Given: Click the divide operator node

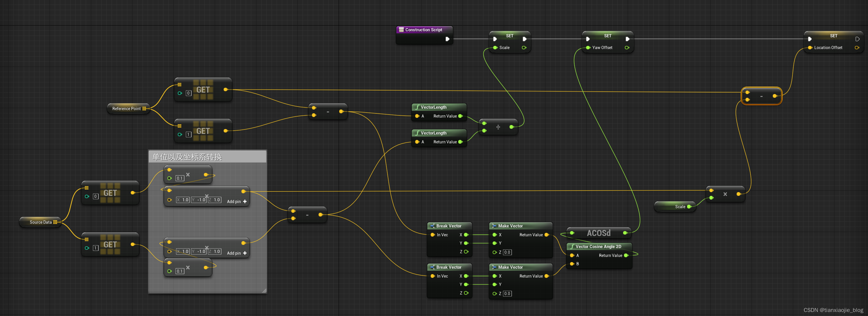Looking at the screenshot, I should pos(498,127).
